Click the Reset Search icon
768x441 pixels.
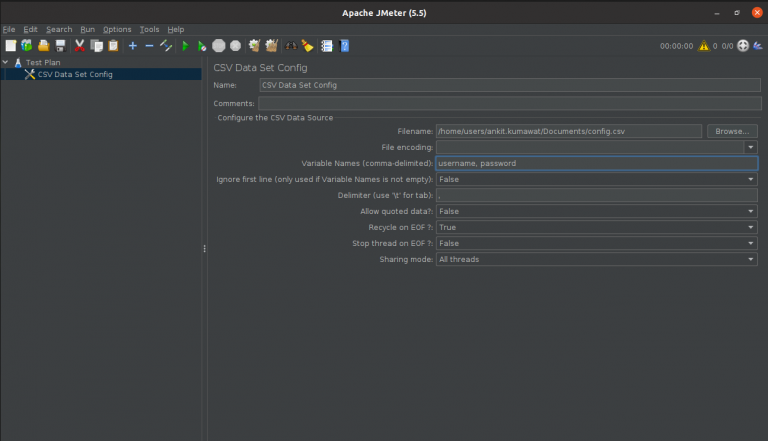307,46
